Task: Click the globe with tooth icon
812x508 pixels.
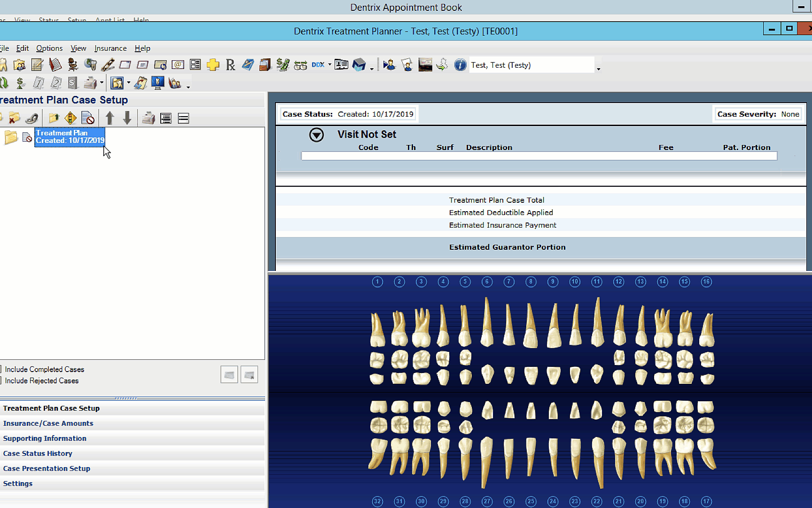Action: click(x=90, y=65)
